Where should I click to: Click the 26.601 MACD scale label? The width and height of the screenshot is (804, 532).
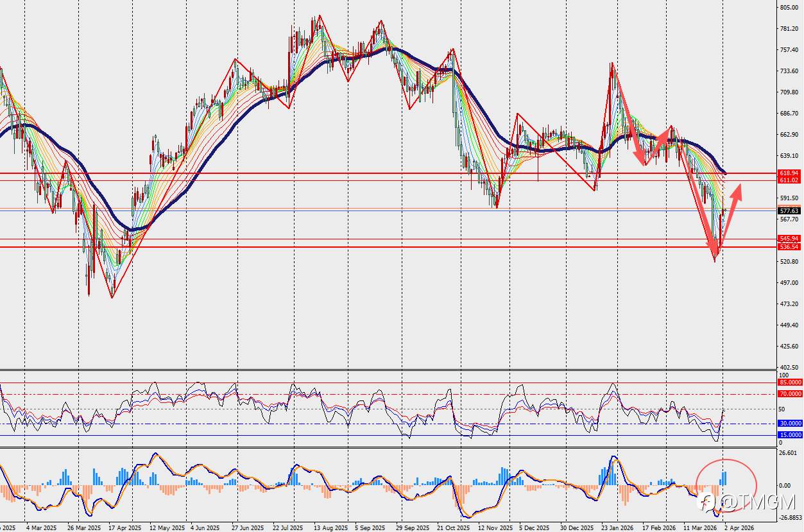[x=789, y=453]
